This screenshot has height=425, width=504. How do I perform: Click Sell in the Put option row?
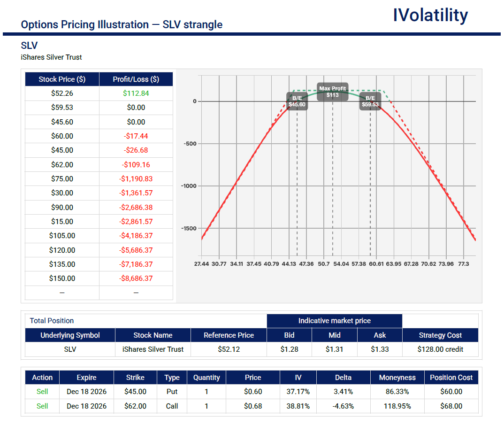[x=42, y=392]
